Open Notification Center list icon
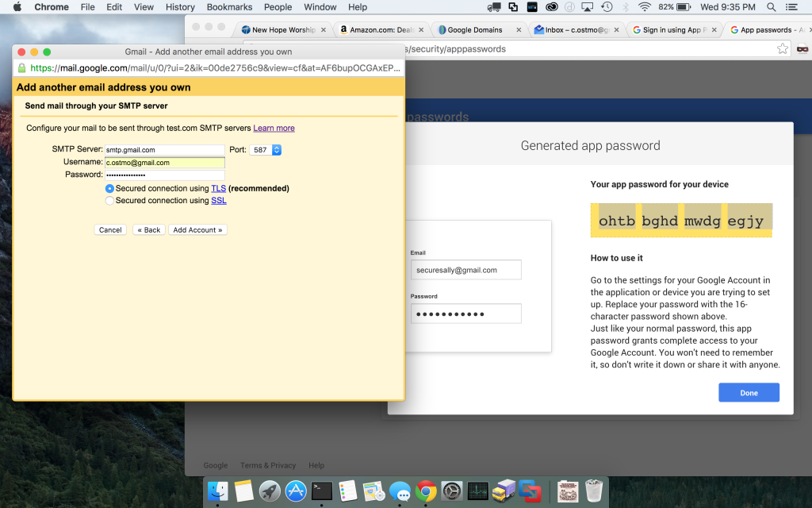 (x=791, y=6)
